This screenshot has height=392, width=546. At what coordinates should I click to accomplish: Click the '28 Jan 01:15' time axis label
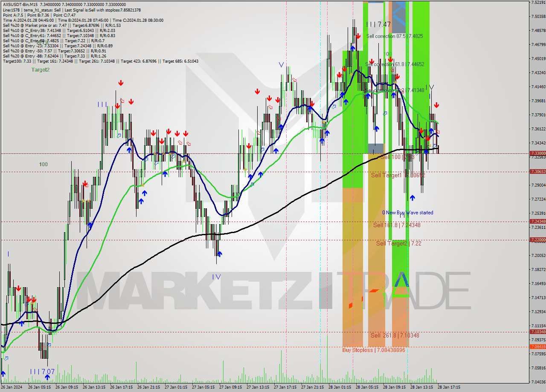[340, 388]
